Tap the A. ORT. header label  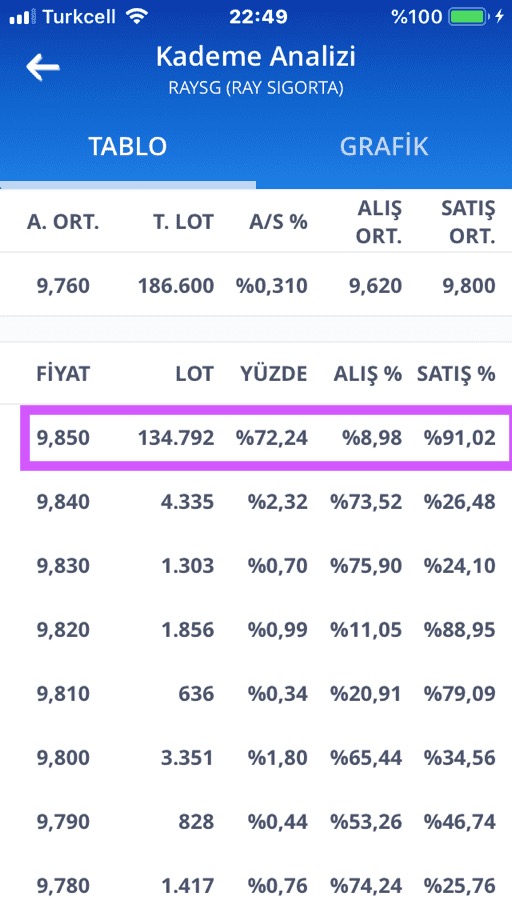pos(63,222)
